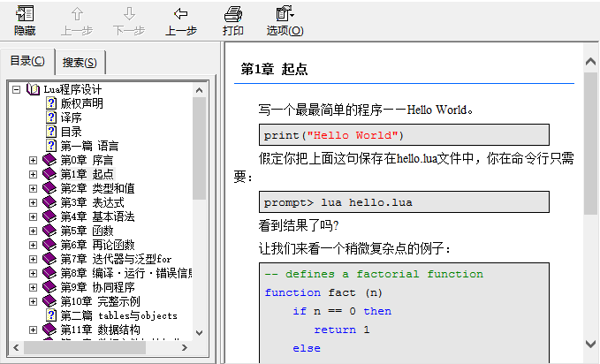Select the 目录 (Contents) tab
This screenshot has width=600, height=364.
(27, 61)
